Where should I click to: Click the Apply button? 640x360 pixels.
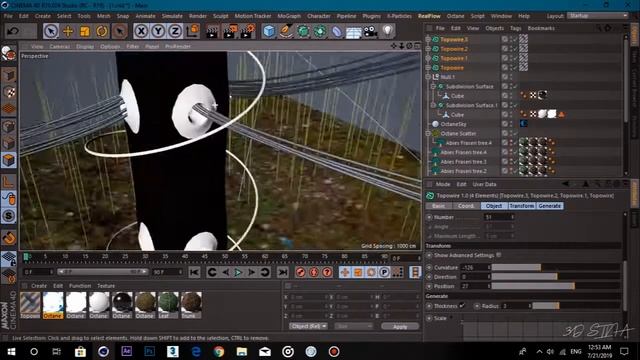[400, 326]
